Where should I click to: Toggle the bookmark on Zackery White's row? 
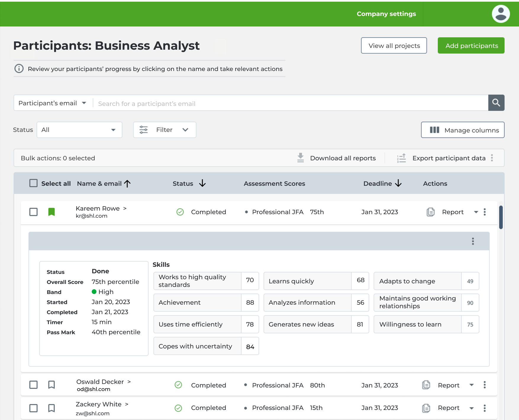pyautogui.click(x=52, y=408)
